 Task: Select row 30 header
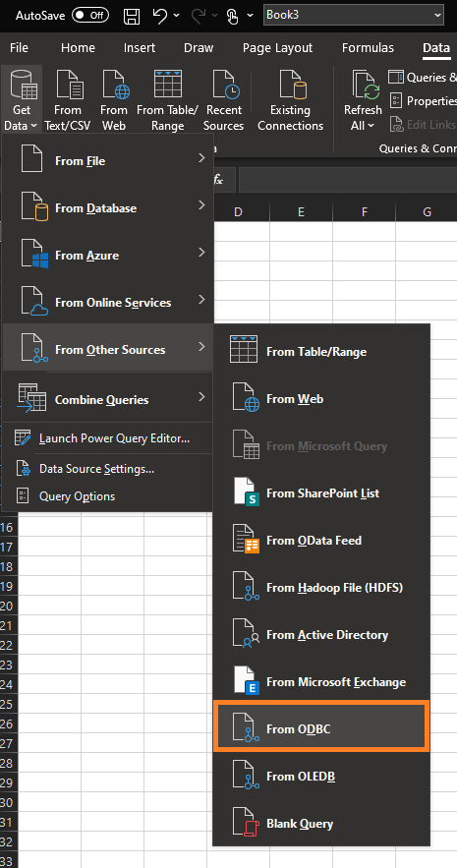8,803
